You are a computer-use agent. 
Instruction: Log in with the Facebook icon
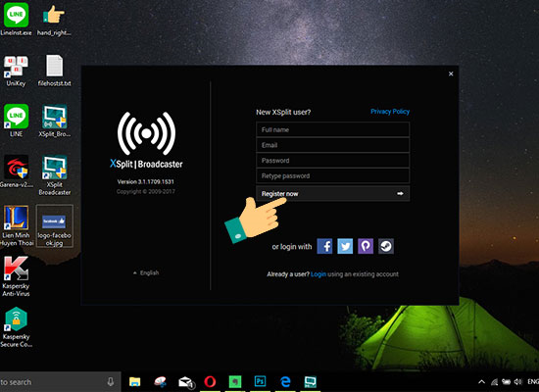coord(324,246)
